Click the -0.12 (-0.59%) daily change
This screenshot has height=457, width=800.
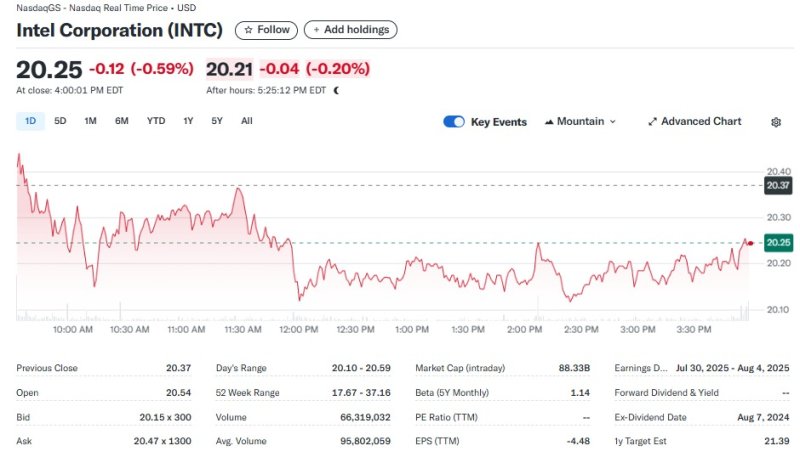coord(141,69)
